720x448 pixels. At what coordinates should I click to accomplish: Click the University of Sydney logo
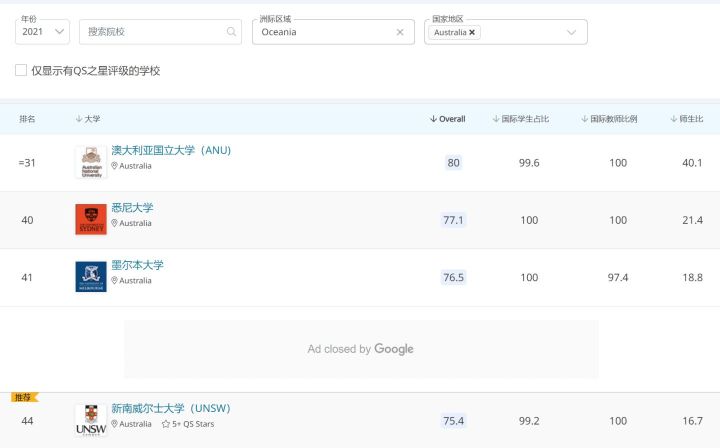91,219
